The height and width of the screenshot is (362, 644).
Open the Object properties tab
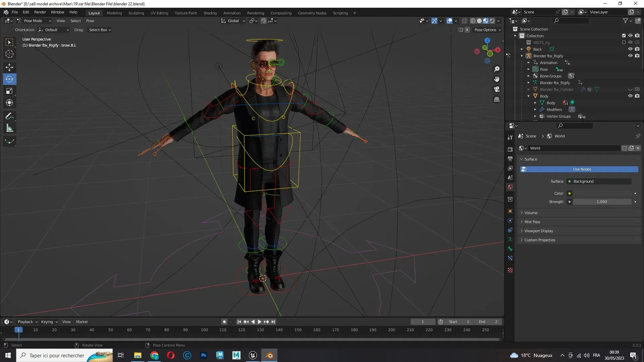pos(510,211)
